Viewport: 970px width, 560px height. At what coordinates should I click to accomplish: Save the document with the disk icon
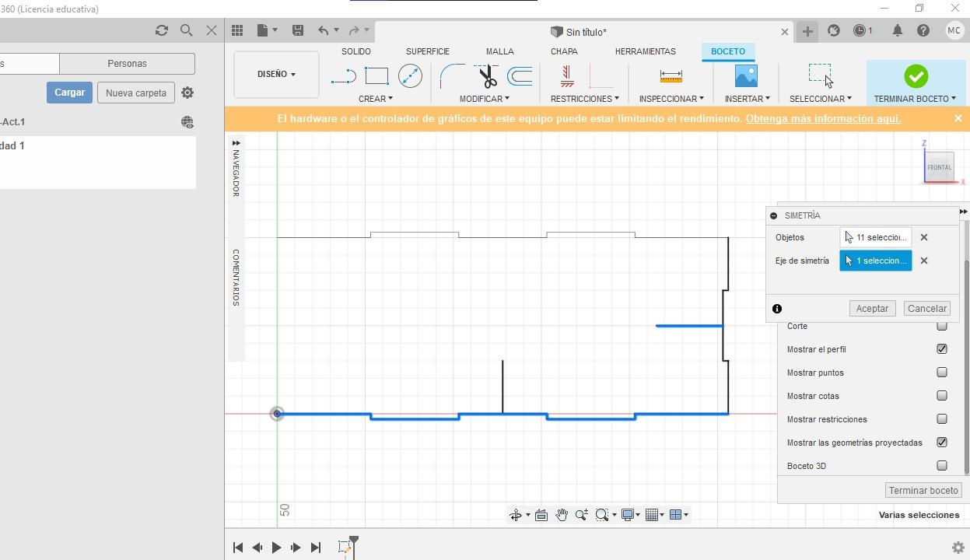297,30
